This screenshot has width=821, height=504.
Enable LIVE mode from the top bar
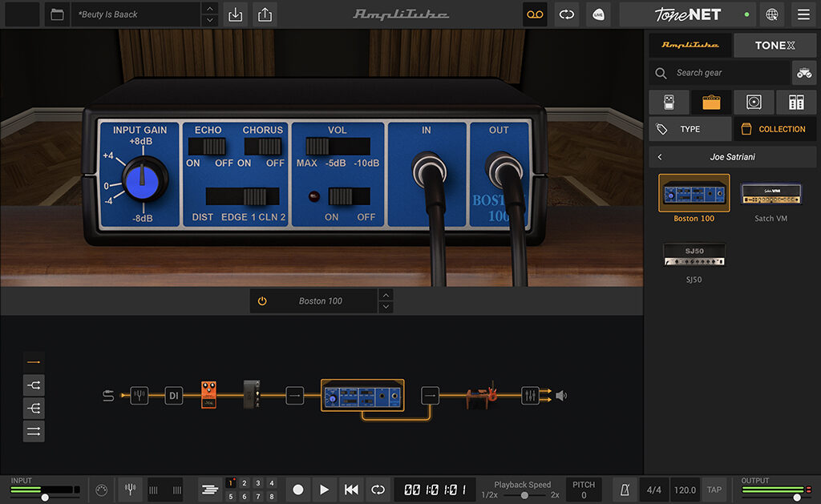pyautogui.click(x=598, y=14)
